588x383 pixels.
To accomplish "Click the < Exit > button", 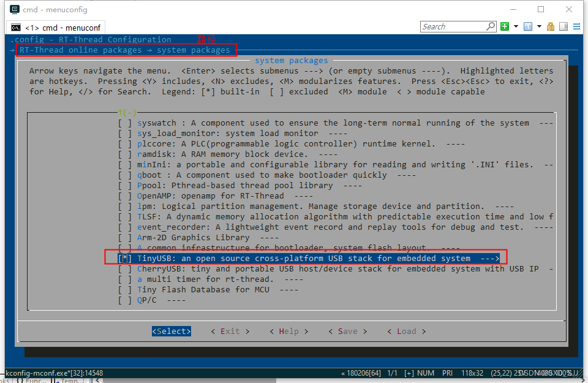I will pos(230,332).
